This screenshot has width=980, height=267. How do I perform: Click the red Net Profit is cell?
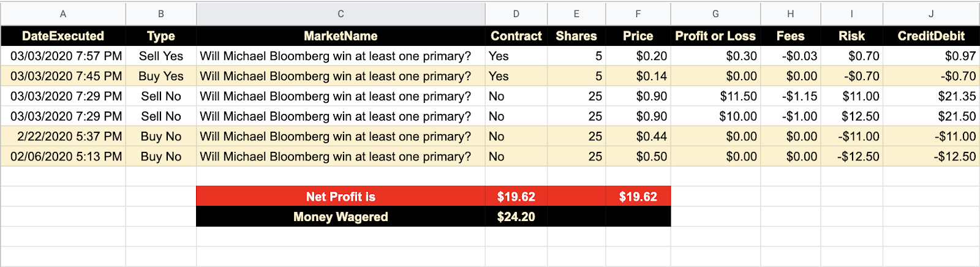[x=341, y=197]
